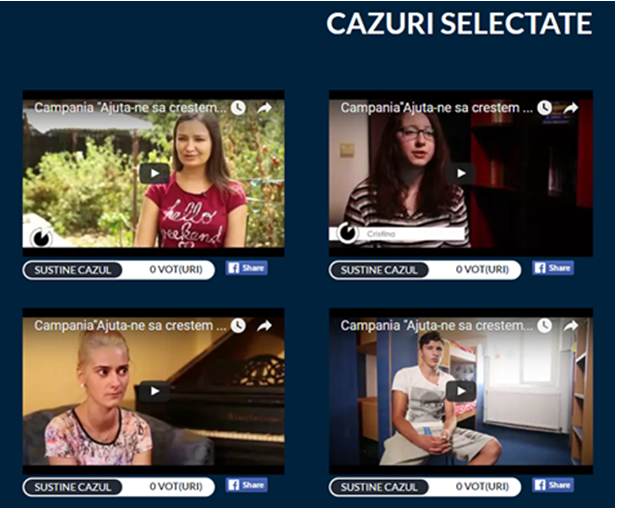The width and height of the screenshot is (617, 508).
Task: Open share arrow on piano video
Action: [x=264, y=325]
